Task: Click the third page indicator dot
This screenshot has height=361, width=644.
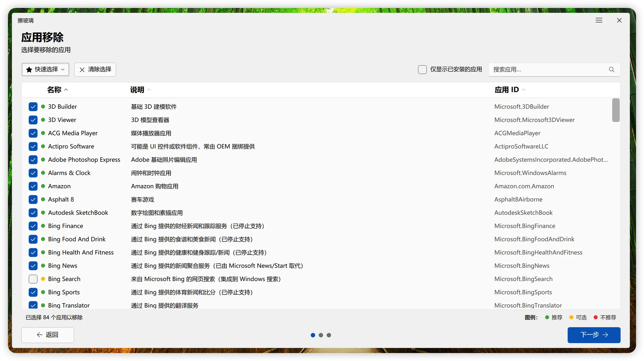Action: coord(329,335)
